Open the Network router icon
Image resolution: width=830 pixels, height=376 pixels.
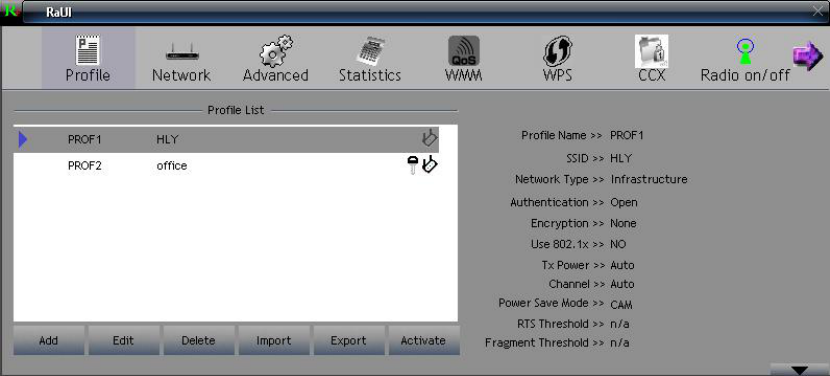182,53
